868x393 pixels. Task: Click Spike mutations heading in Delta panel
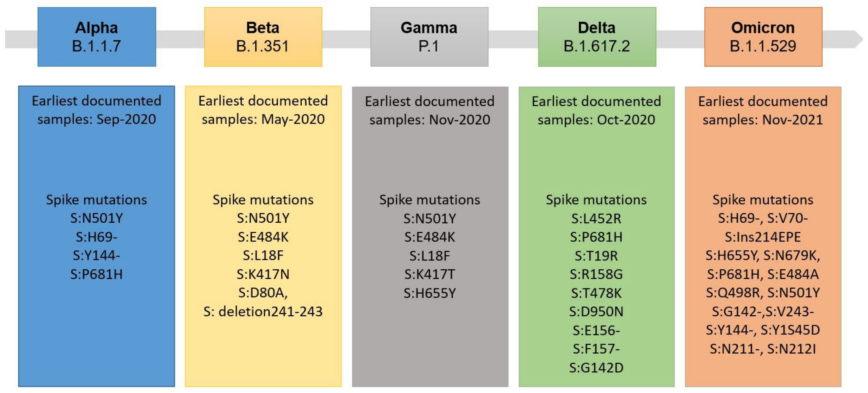pos(596,200)
